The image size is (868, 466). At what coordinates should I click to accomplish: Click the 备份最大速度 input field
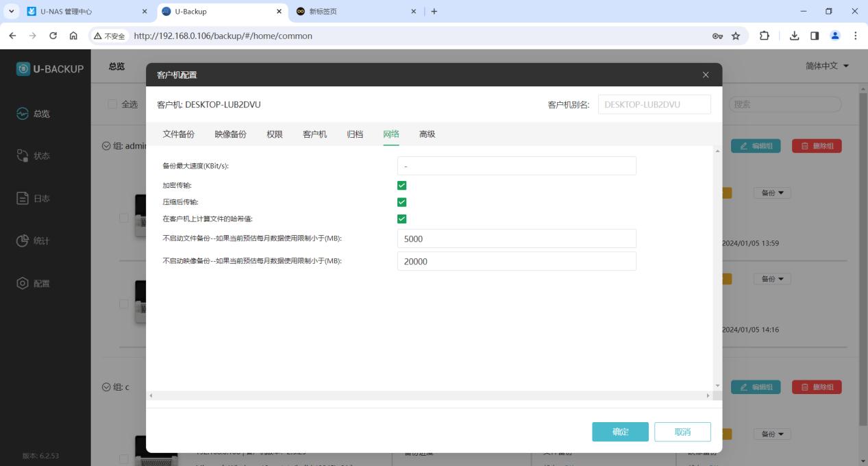coord(517,166)
